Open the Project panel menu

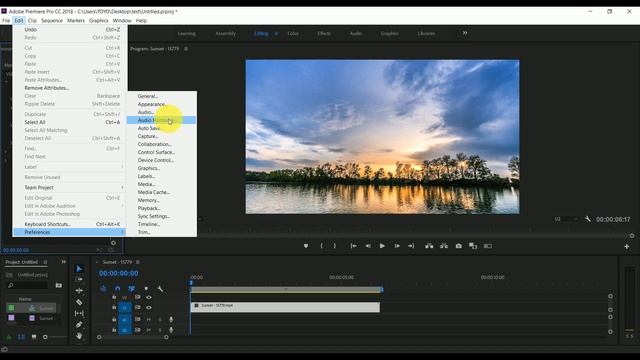pyautogui.click(x=45, y=262)
